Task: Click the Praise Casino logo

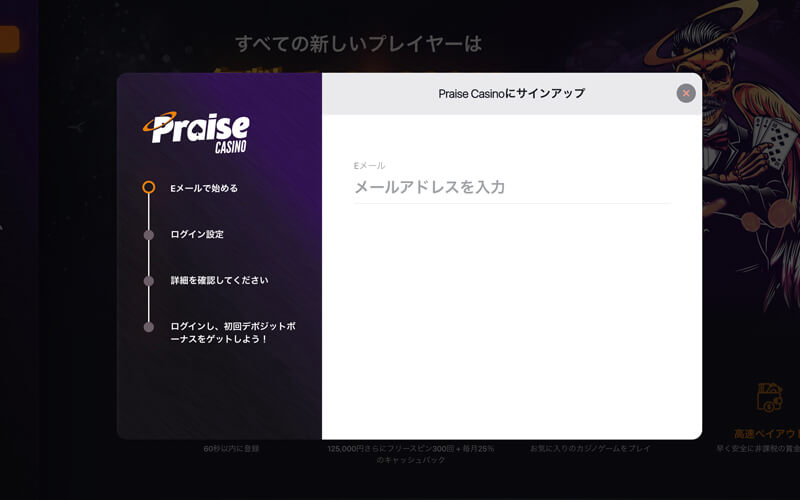Action: point(197,132)
